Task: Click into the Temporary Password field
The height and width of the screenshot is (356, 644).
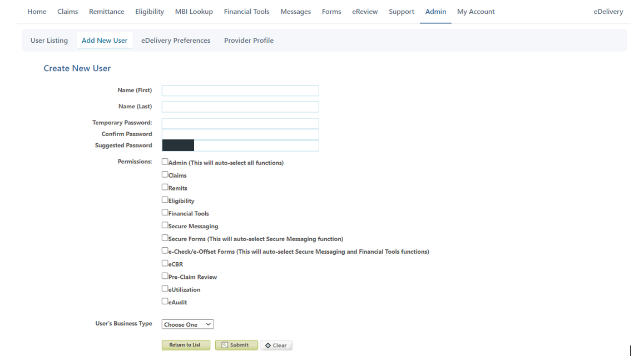Action: coord(240,123)
